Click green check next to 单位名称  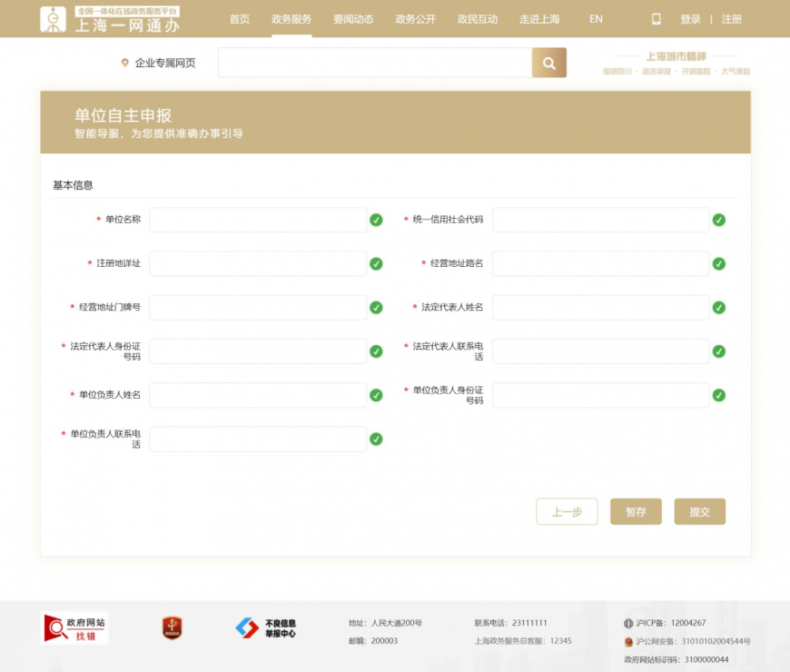(376, 220)
